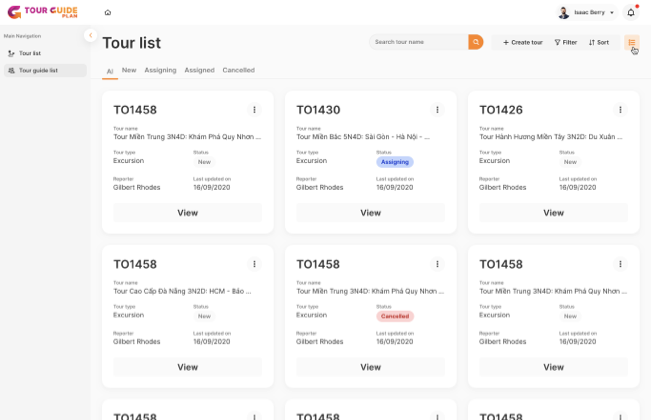Click the Cancelled status badge on the tour card
Image resolution: width=651 pixels, height=420 pixels.
(395, 316)
